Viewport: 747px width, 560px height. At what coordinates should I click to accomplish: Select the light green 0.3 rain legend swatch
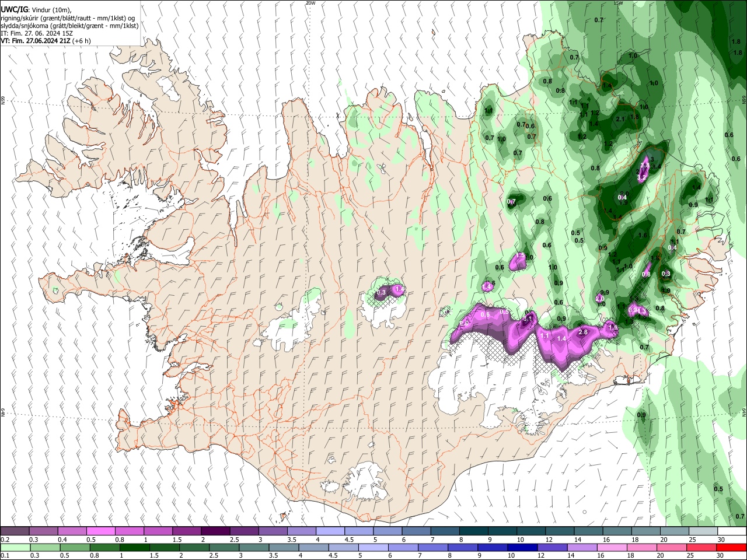(44, 547)
